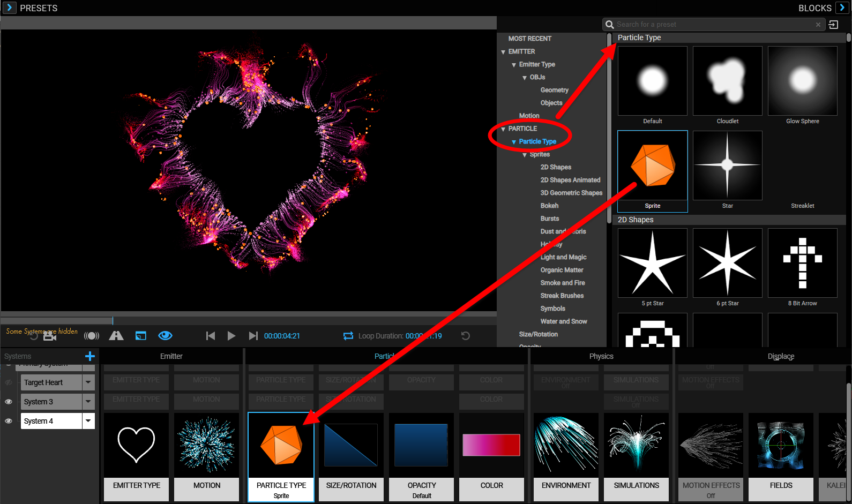
Task: Choose the 8 Bit Arrow shape
Action: click(803, 263)
